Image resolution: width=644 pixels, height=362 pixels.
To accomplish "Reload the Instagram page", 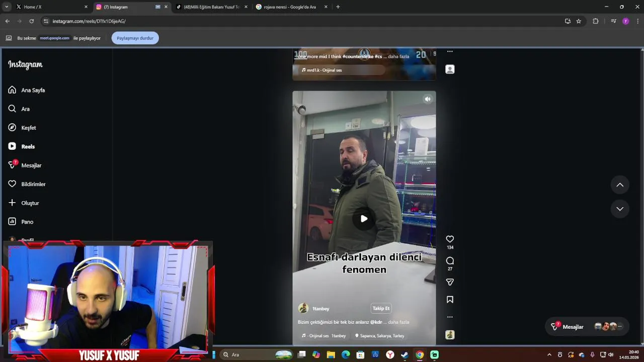I will pyautogui.click(x=31, y=21).
